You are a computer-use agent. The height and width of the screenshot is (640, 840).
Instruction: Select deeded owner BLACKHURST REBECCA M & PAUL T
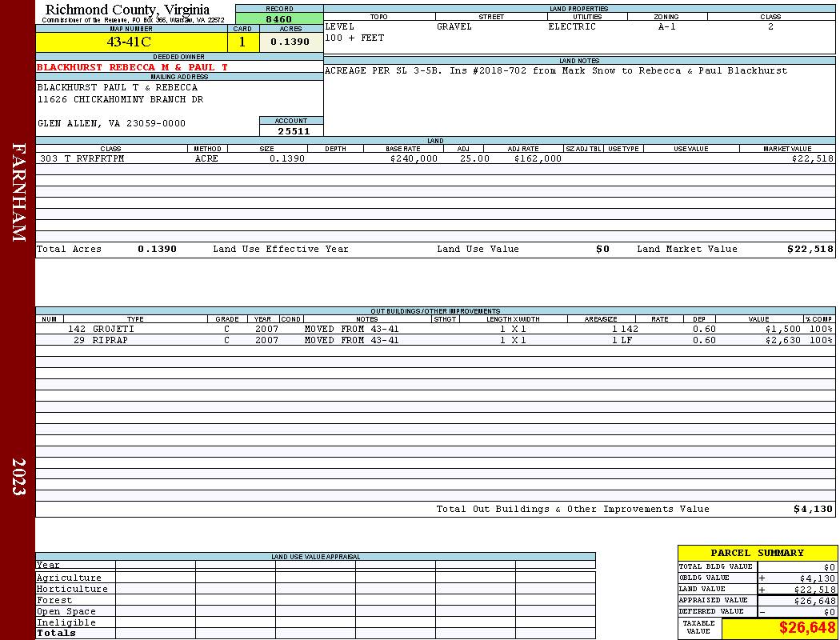coord(132,67)
